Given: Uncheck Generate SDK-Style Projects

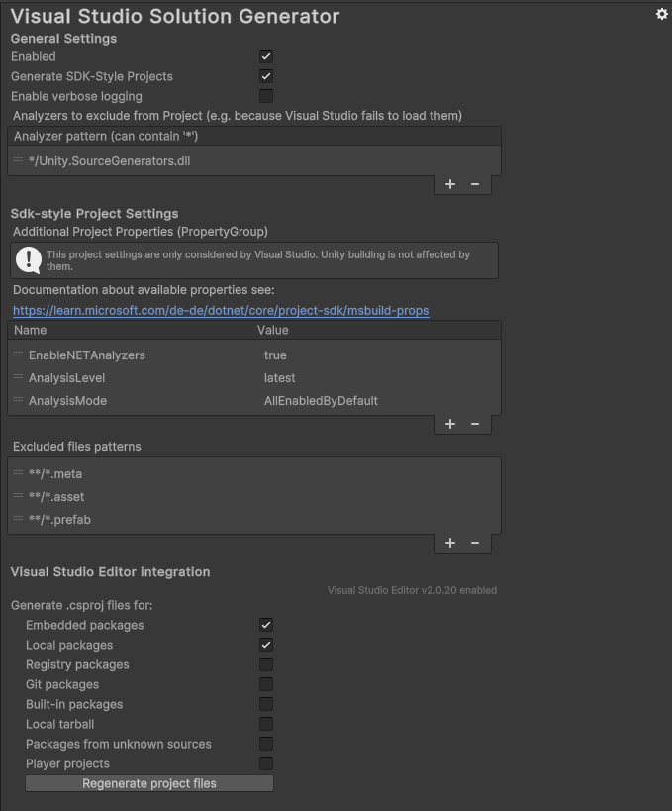Looking at the screenshot, I should (266, 76).
